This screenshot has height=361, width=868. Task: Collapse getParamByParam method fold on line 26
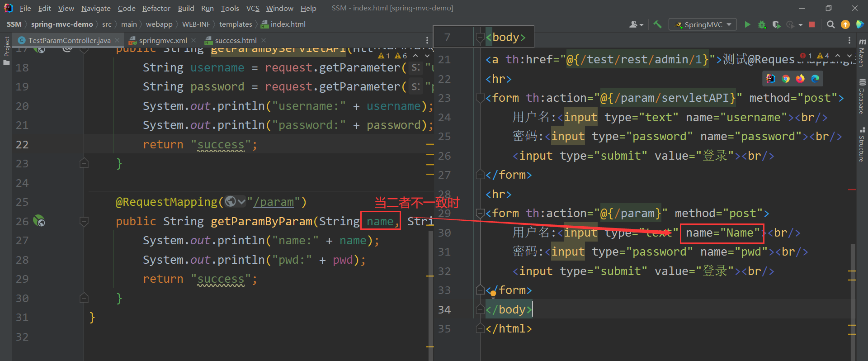[x=84, y=222]
